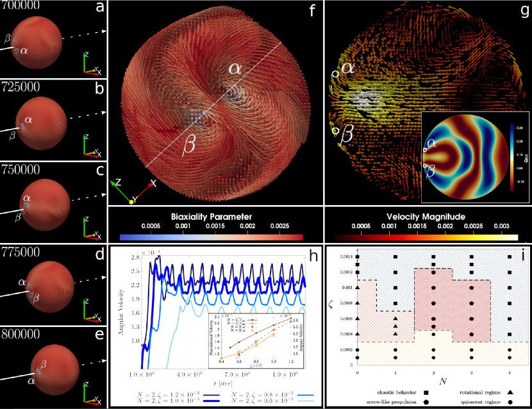Viewport: 532px width, 409px height.
Task: Click the white dotted line crossing the sphere in panel f
Action: (213, 104)
